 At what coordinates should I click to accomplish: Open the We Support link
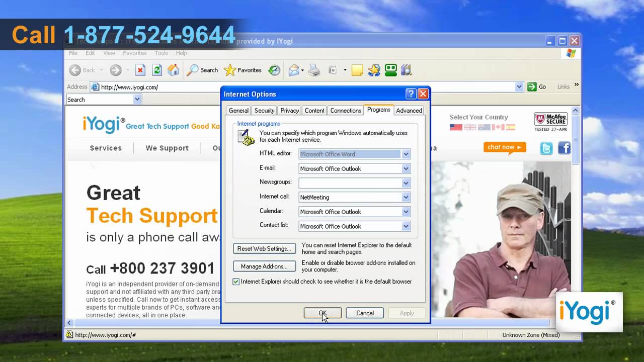click(167, 148)
